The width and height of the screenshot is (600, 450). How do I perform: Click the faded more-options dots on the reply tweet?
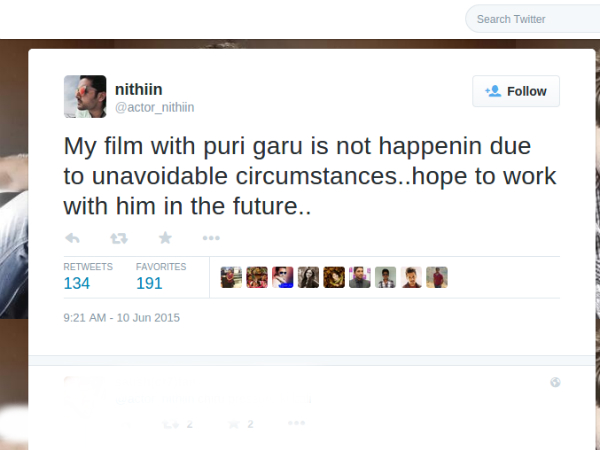click(x=297, y=423)
